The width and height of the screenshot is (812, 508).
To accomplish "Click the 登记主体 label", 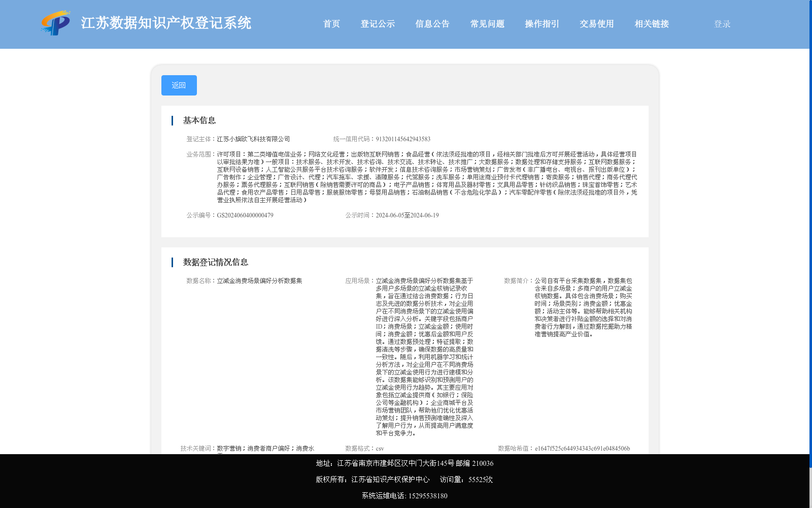I will tap(201, 139).
